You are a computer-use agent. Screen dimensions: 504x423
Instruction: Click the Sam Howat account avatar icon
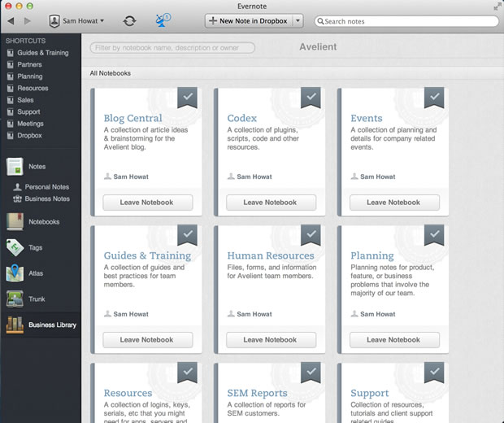54,21
